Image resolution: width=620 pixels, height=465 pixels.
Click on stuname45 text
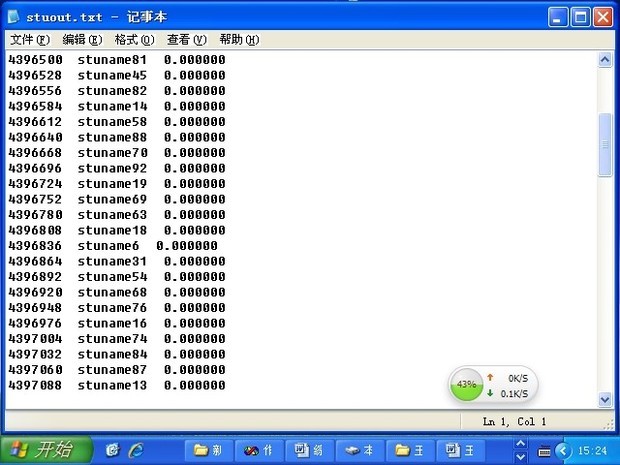tap(112, 75)
